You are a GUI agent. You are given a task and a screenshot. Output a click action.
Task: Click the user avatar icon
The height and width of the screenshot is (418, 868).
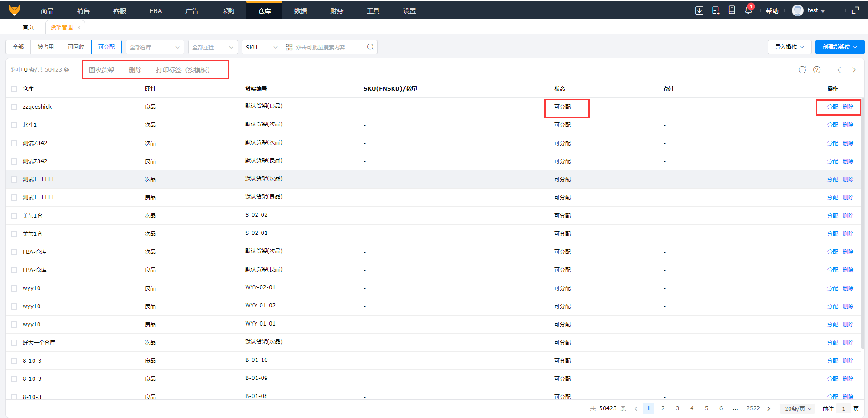(798, 10)
